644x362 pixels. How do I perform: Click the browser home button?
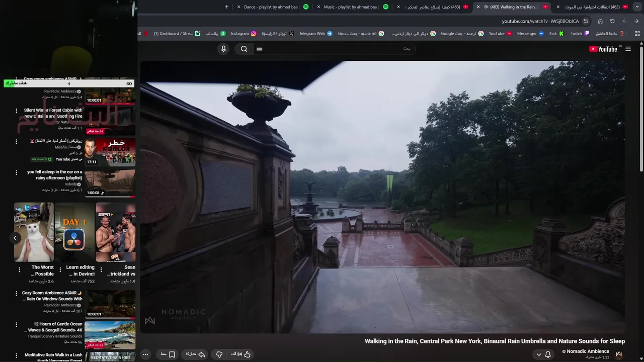coord(600,21)
